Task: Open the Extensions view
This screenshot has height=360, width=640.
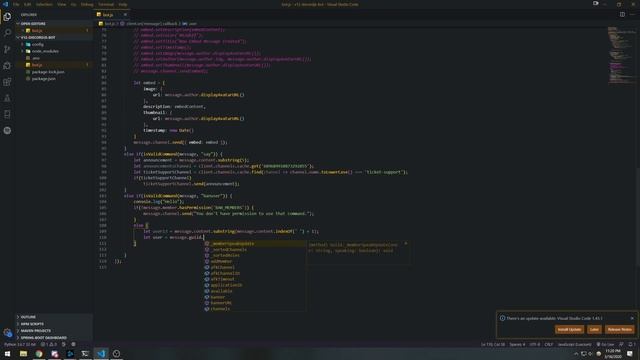Action: point(7,82)
